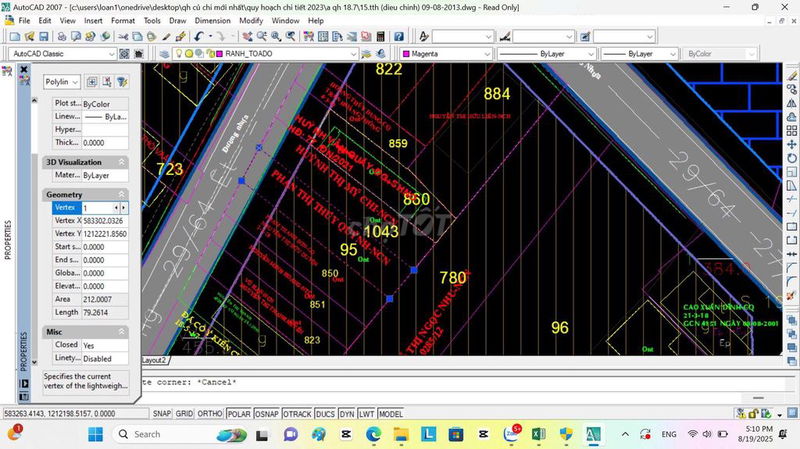Toggle the ORTHO mode button
This screenshot has height=449, width=800.
[210, 413]
